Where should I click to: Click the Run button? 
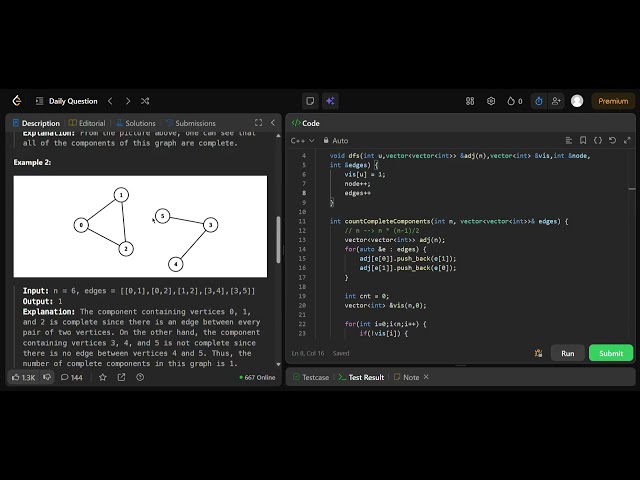(x=567, y=353)
